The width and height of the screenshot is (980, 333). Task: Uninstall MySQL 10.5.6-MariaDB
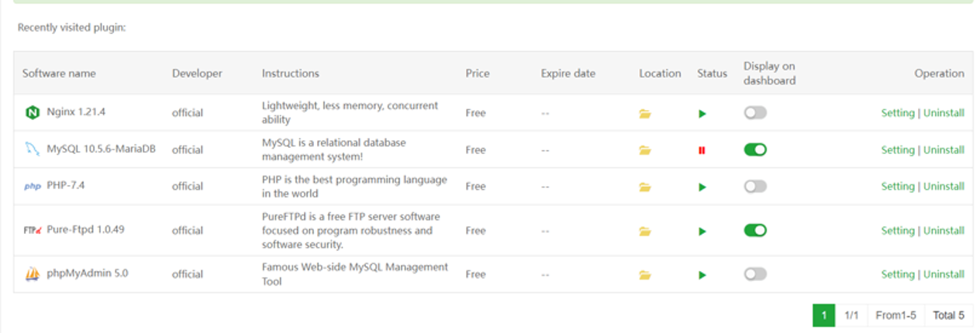pos(944,150)
